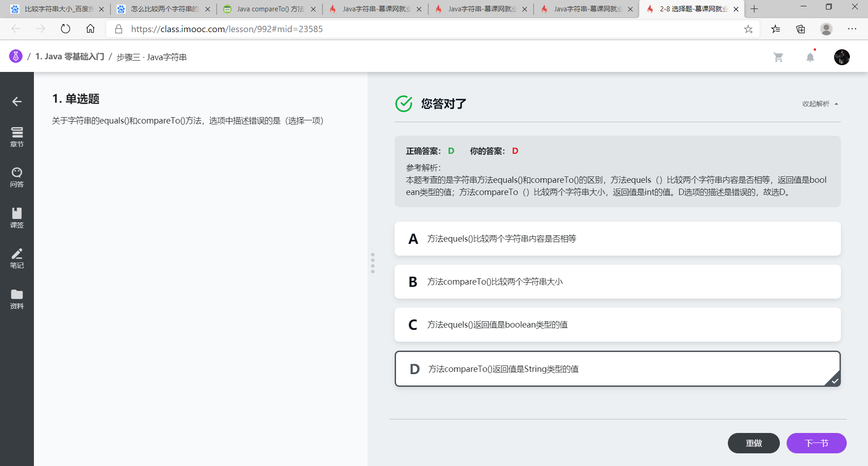Open the 课签 bookmarks panel
This screenshot has height=466, width=868.
tap(17, 218)
